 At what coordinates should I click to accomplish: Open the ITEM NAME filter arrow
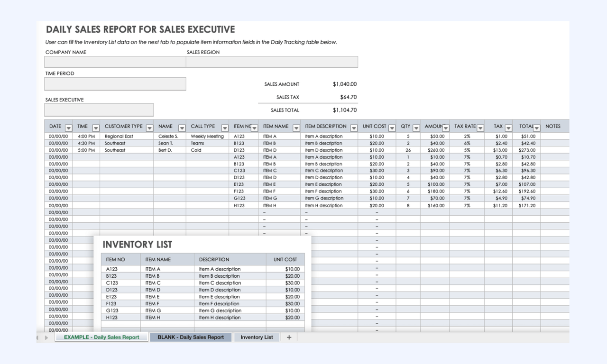(296, 128)
